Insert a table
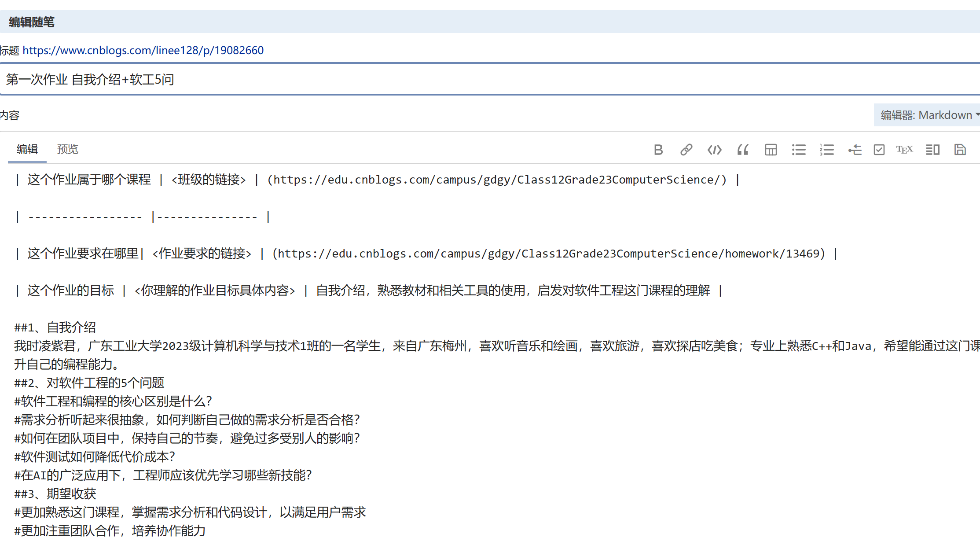The height and width of the screenshot is (552, 980). click(x=771, y=150)
